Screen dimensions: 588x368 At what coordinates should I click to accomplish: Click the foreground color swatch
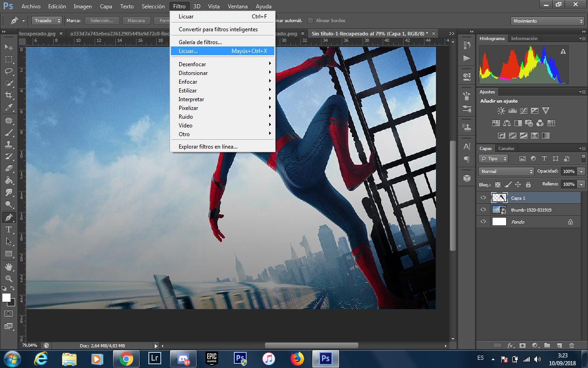tap(6, 298)
